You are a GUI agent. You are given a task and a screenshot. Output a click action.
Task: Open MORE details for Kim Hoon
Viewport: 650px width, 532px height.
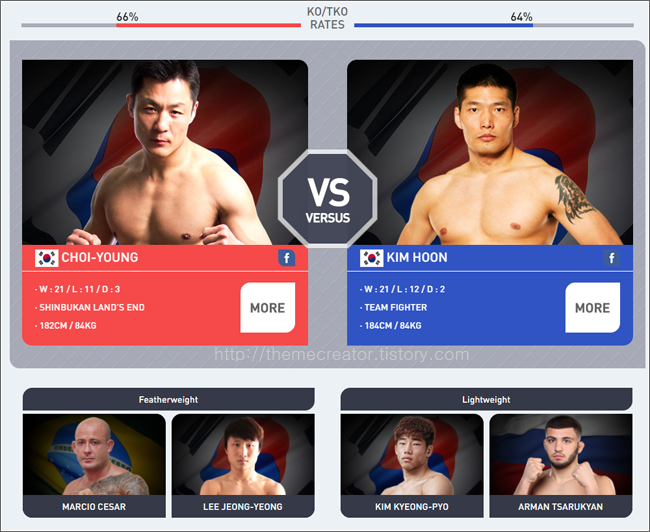pos(593,308)
